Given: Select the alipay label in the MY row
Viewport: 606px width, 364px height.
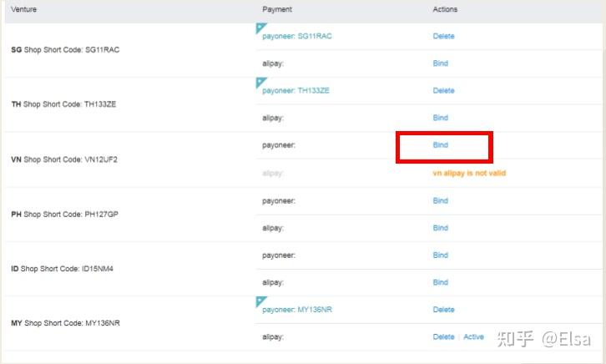Looking at the screenshot, I should pyautogui.click(x=273, y=337).
